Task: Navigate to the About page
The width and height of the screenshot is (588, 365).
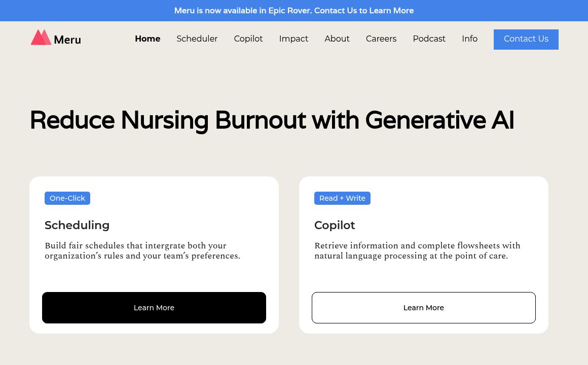Action: 337,39
